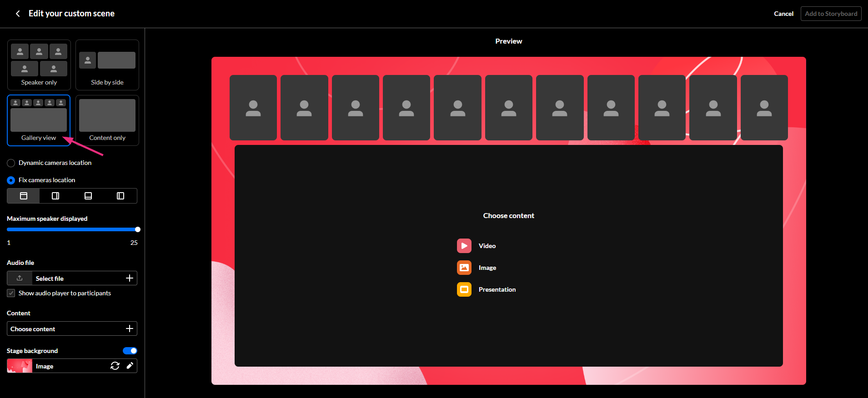
Task: Choose Presentation as preview content
Action: (x=497, y=289)
